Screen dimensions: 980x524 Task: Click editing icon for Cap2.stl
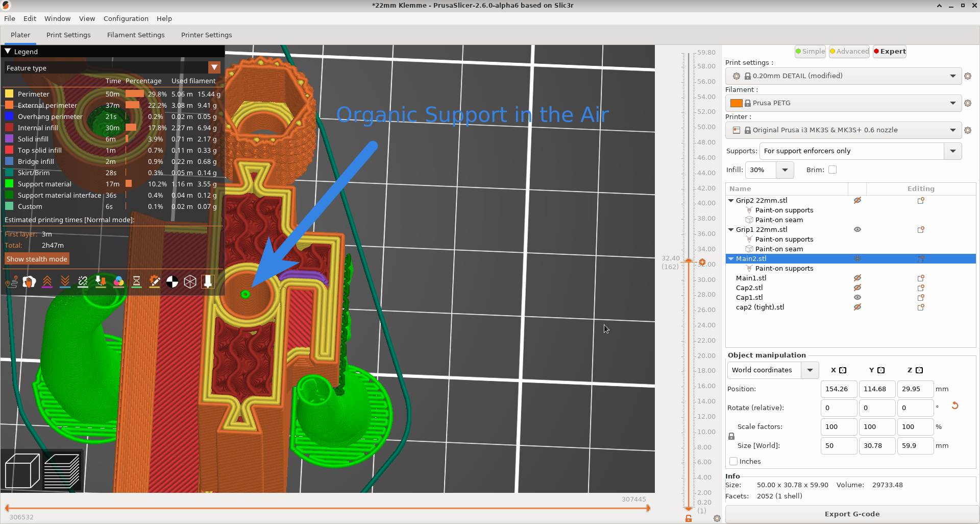tap(921, 288)
